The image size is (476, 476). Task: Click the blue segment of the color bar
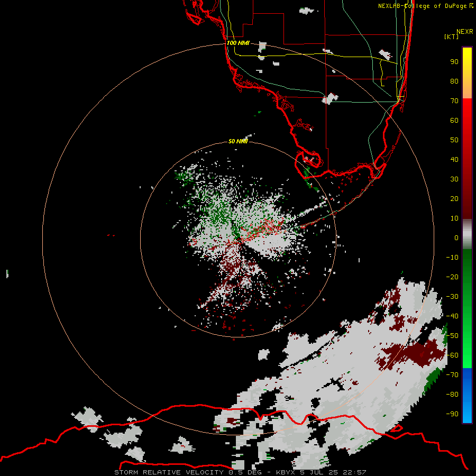click(x=467, y=396)
